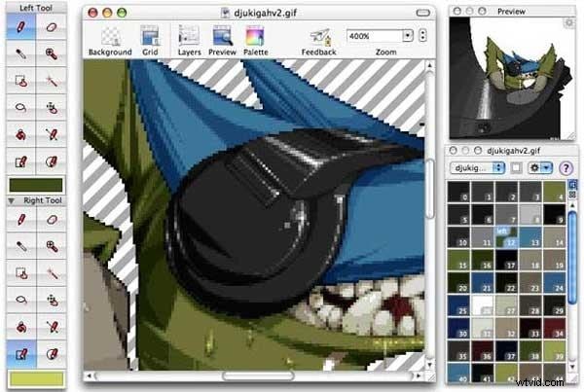Click the Preview window gear icon
Viewport: 584px width, 392px height.
(569, 23)
